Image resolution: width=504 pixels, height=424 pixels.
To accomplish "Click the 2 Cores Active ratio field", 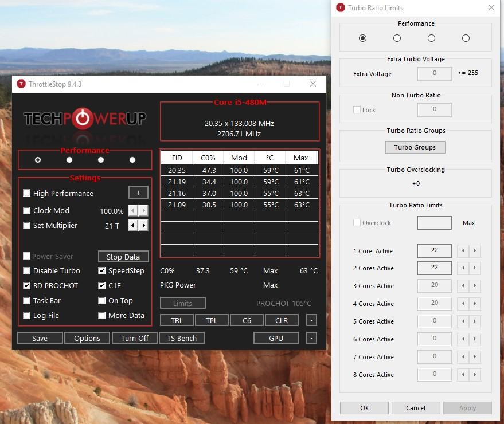I will pos(434,268).
